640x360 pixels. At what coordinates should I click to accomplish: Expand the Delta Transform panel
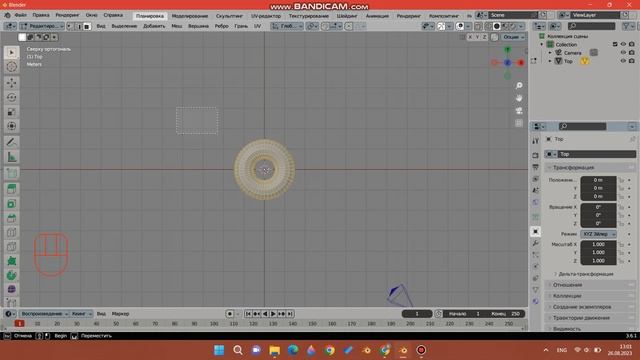[x=585, y=274]
